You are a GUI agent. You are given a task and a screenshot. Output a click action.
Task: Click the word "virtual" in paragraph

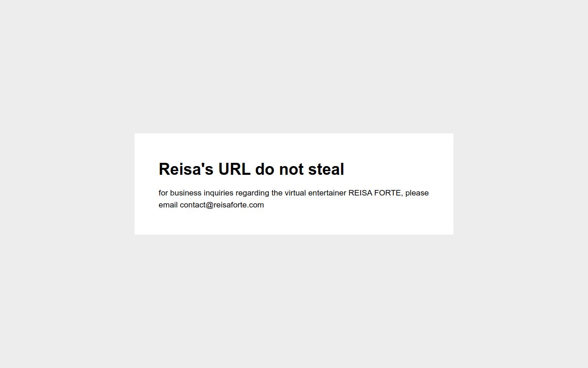[x=295, y=193]
